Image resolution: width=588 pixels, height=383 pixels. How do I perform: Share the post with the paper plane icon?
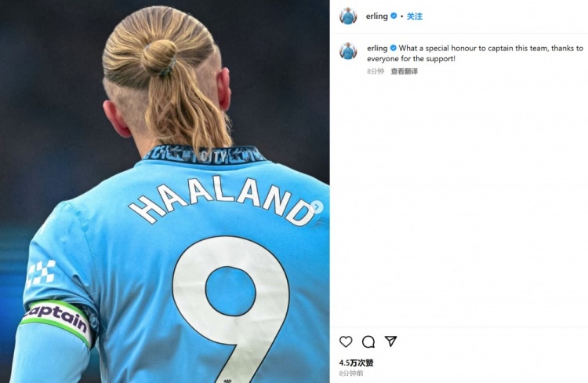(x=390, y=341)
